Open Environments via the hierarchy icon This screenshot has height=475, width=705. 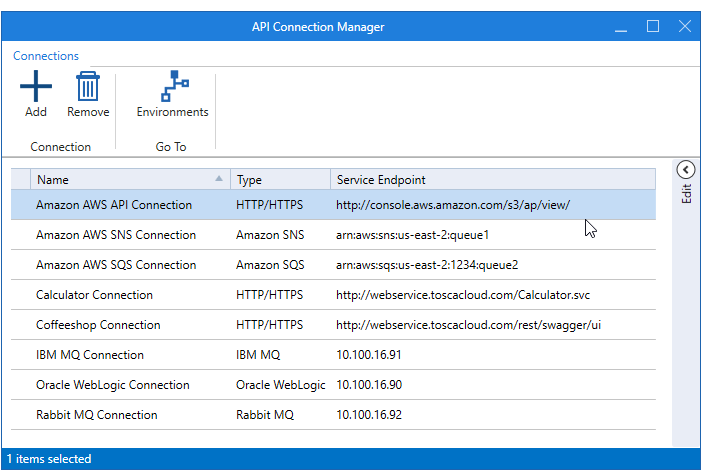[x=172, y=86]
